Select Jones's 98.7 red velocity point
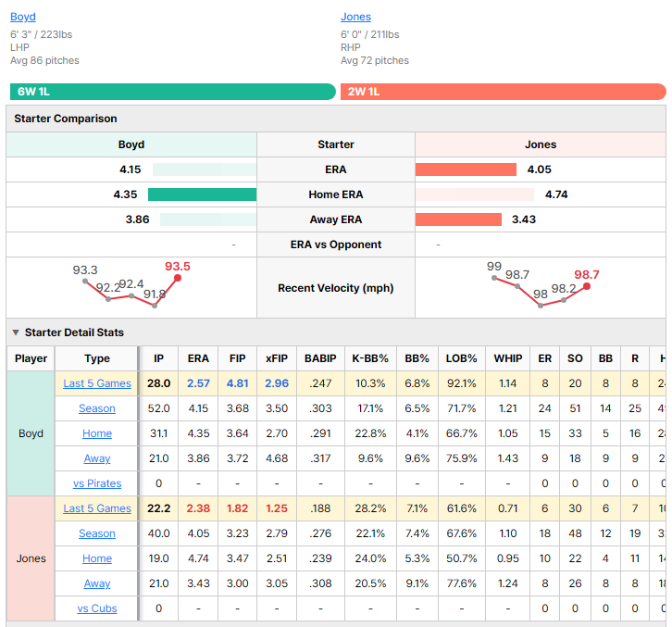 click(x=587, y=286)
